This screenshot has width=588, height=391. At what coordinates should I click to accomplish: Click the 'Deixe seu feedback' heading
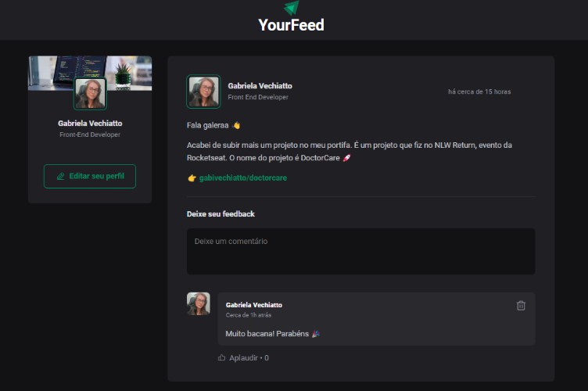coord(220,213)
